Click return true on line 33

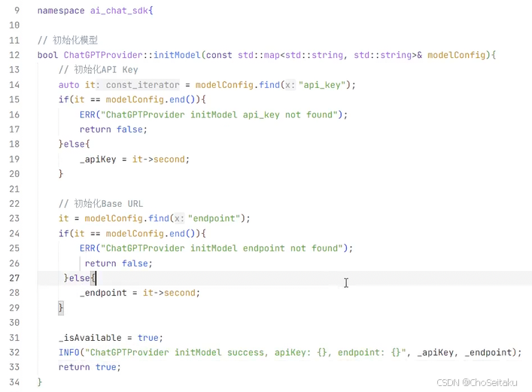(x=87, y=367)
